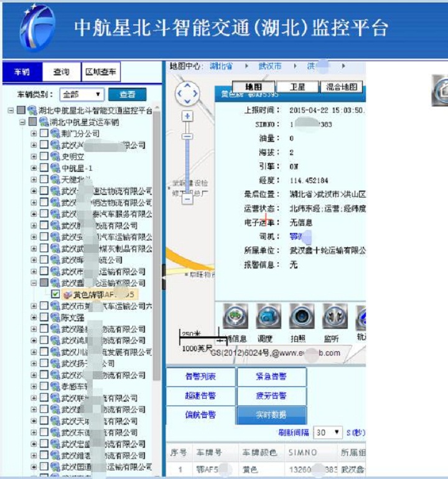Open the 超速告警 panel

[x=201, y=396]
